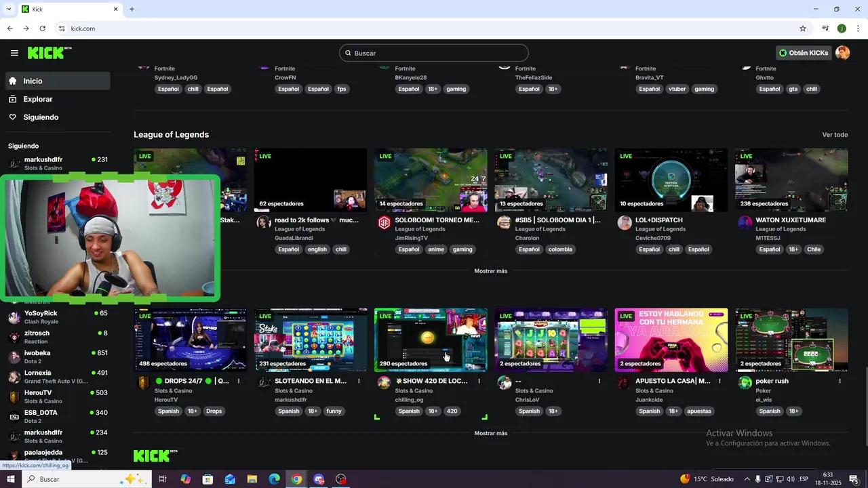Screen dimensions: 868x488
Task: Focus the Buscar search field
Action: tap(434, 53)
